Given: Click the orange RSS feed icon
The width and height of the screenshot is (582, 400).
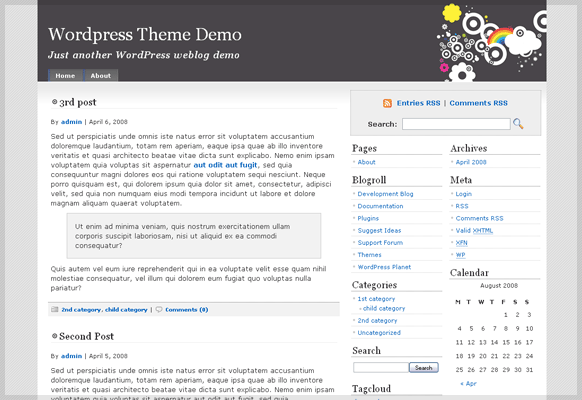Looking at the screenshot, I should click(x=387, y=103).
